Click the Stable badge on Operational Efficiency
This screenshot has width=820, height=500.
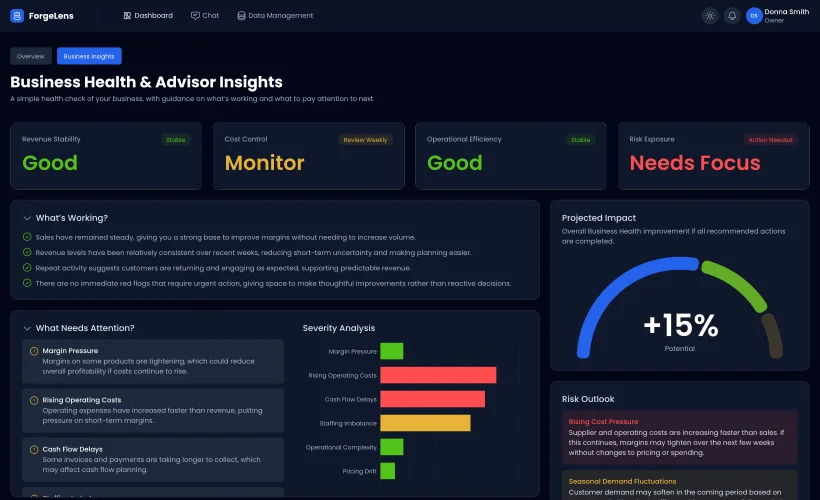click(x=580, y=140)
